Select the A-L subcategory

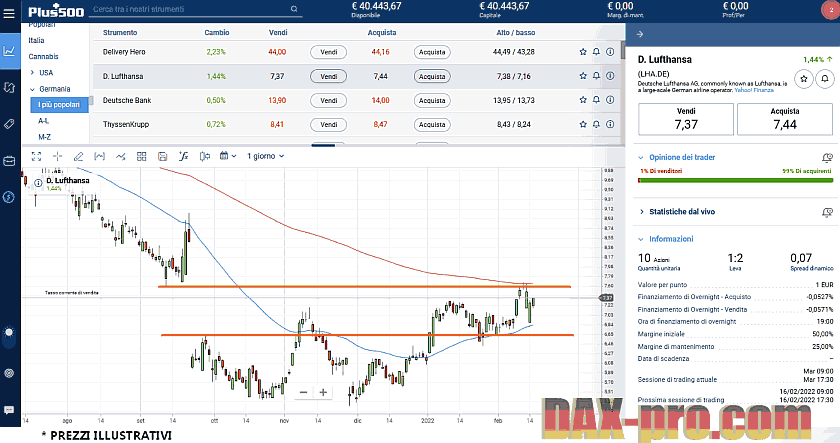coord(43,121)
